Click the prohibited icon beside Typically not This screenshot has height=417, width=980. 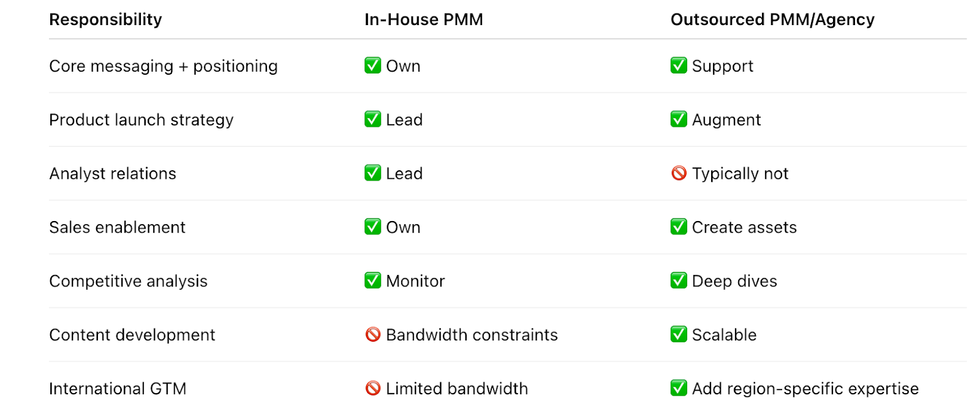[x=679, y=173]
